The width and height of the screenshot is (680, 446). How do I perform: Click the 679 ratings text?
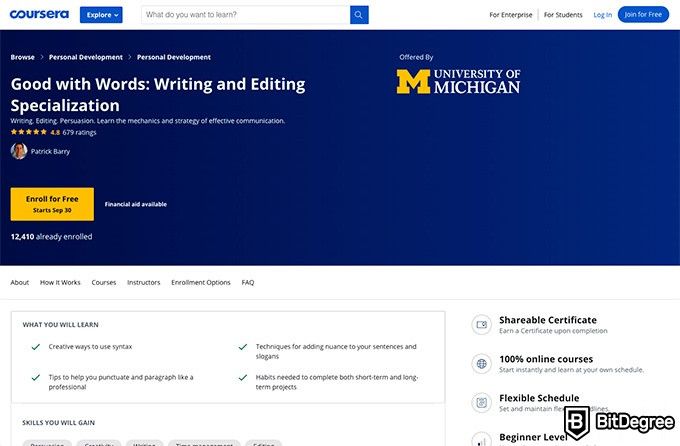(79, 132)
